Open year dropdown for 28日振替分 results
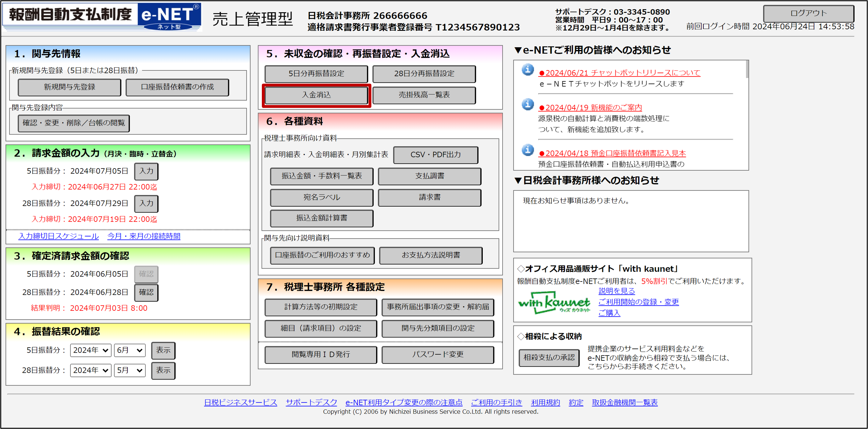The width and height of the screenshot is (868, 429). coord(91,370)
